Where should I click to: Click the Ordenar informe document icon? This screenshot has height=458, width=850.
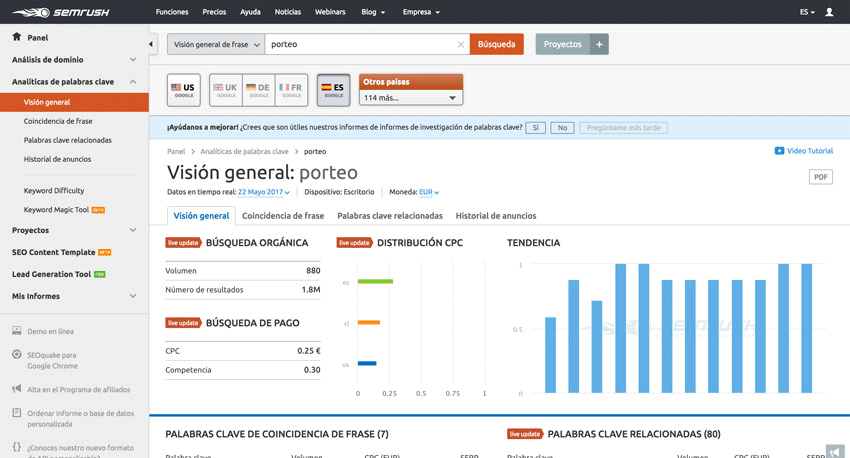pos(17,412)
